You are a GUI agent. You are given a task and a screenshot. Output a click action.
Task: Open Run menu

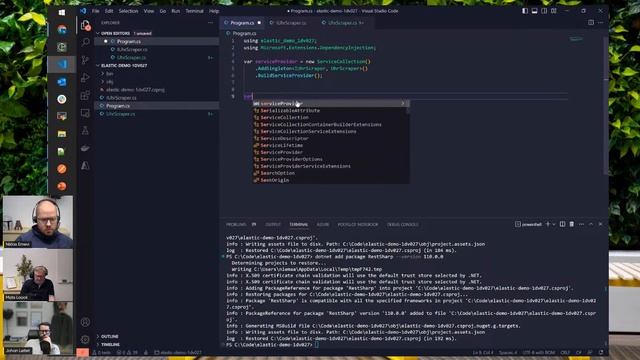tap(176, 11)
